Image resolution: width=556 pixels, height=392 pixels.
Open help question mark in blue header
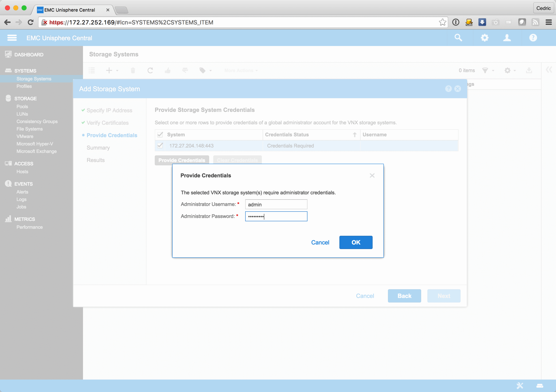533,38
